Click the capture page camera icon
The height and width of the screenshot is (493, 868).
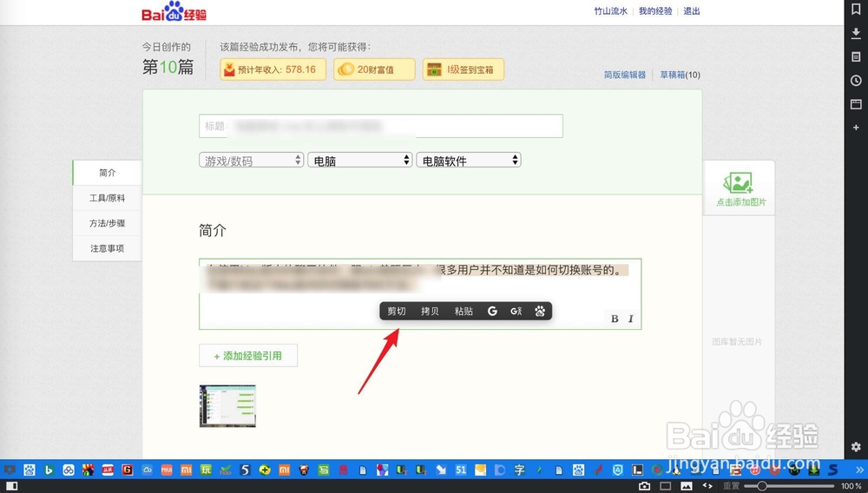coord(644,486)
